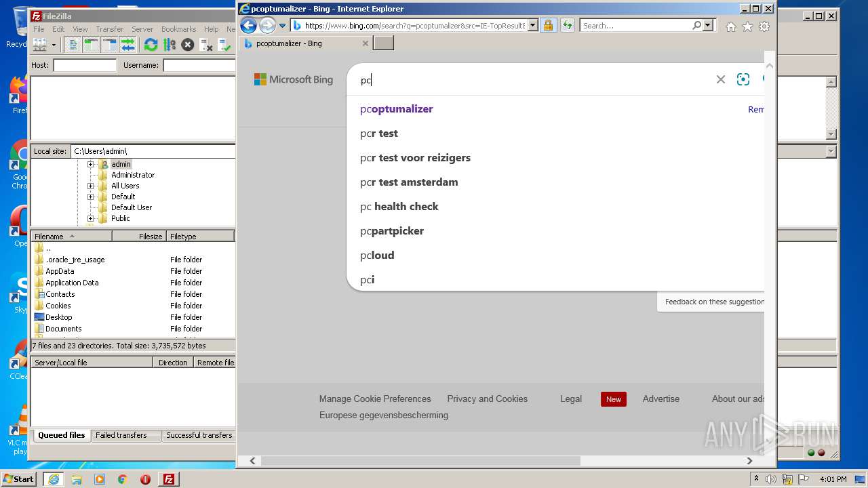The width and height of the screenshot is (868, 488).
Task: Switch to Queued files tab
Action: coord(62,435)
